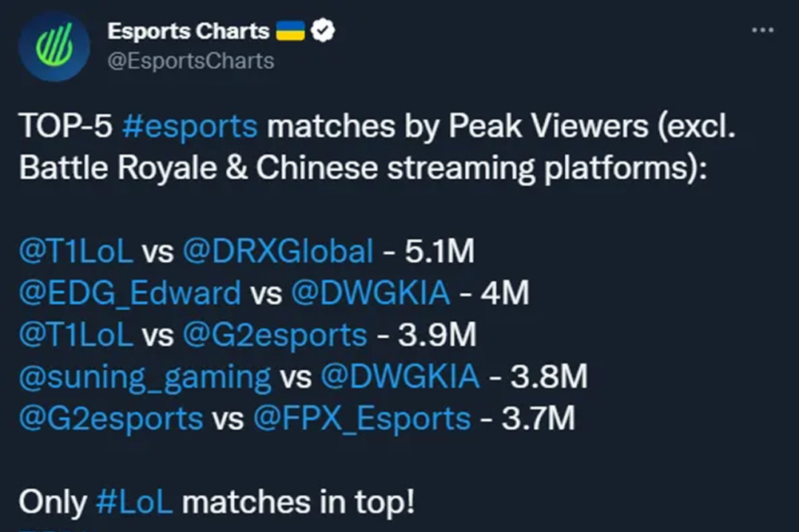Screen dimensions: 799x532
Task: Click the Esports Charts display name
Action: tap(188, 31)
